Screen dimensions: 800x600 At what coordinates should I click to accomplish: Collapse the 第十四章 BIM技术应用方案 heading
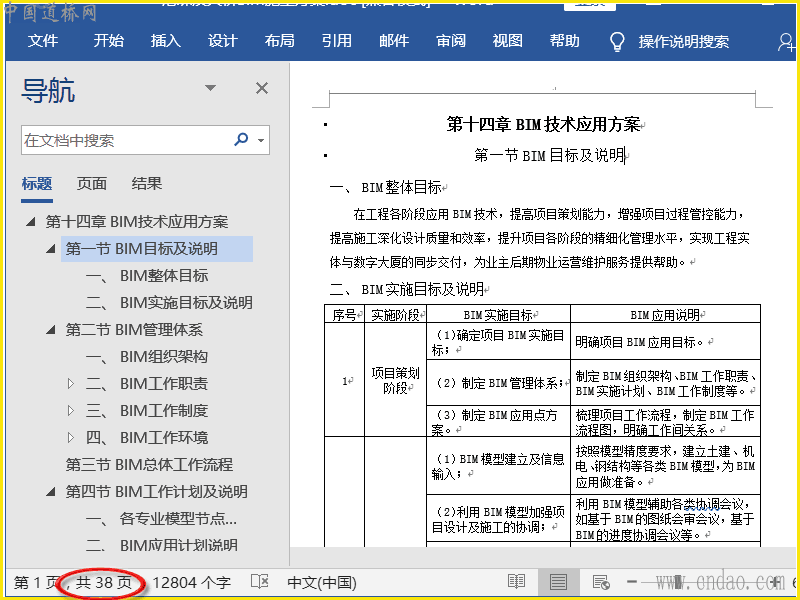31,222
